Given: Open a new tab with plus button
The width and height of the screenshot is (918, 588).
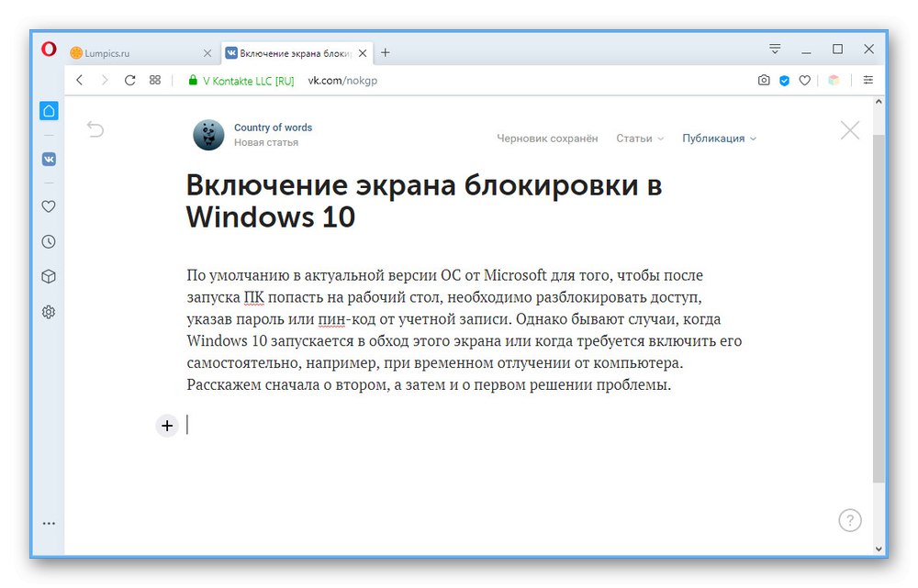Looking at the screenshot, I should point(386,52).
